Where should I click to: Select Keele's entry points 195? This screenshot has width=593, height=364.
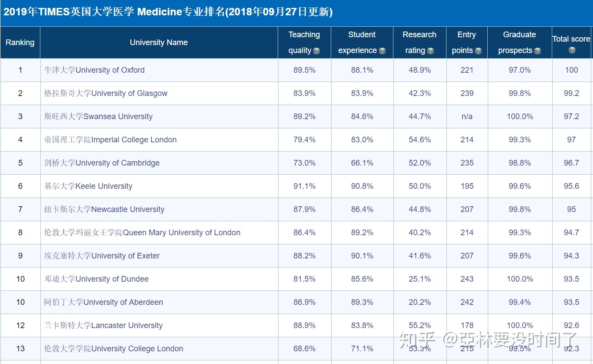click(x=467, y=186)
